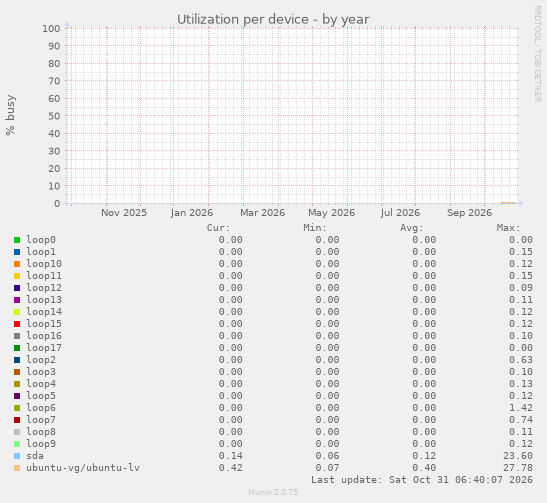Select the loop3 legend label

(41, 372)
